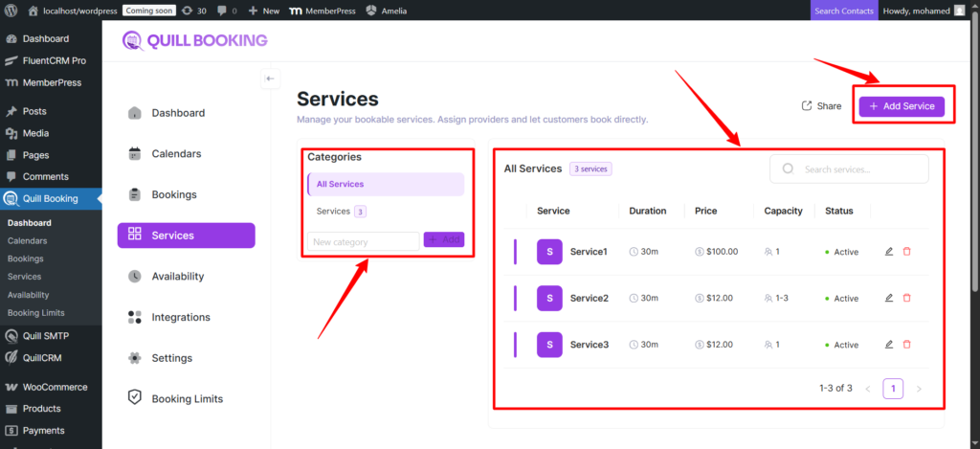980x449 pixels.
Task: Click the Add button beside New category
Action: (x=443, y=240)
